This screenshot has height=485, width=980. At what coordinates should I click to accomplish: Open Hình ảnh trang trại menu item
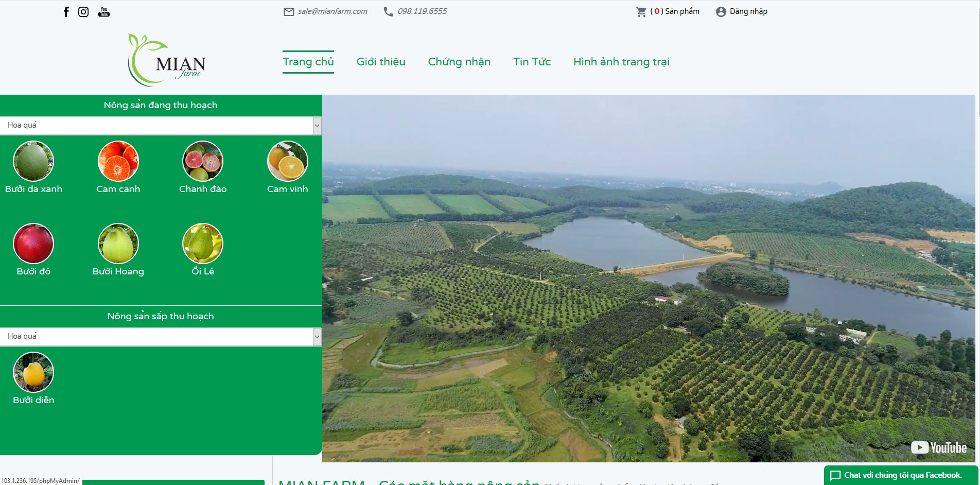[x=621, y=62]
